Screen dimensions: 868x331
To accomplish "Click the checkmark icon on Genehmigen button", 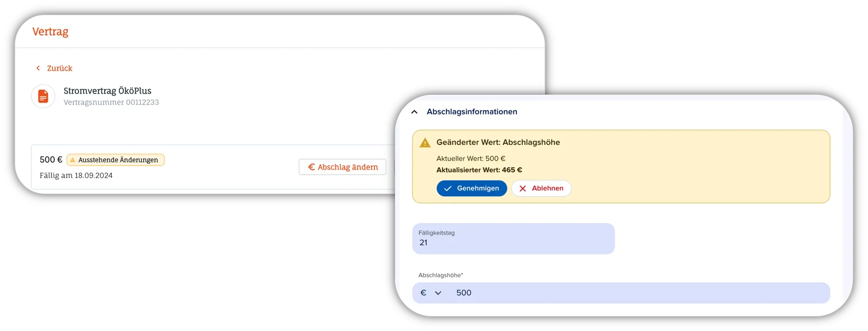I will 448,189.
